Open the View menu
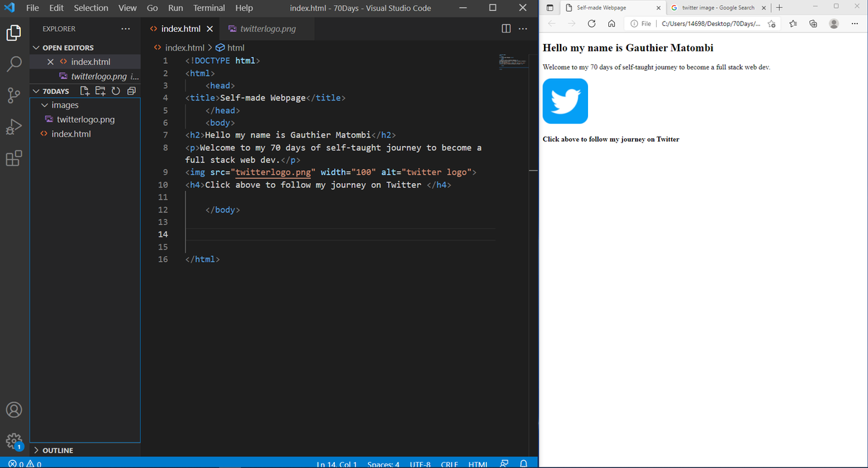Viewport: 868px width, 468px height. [127, 8]
